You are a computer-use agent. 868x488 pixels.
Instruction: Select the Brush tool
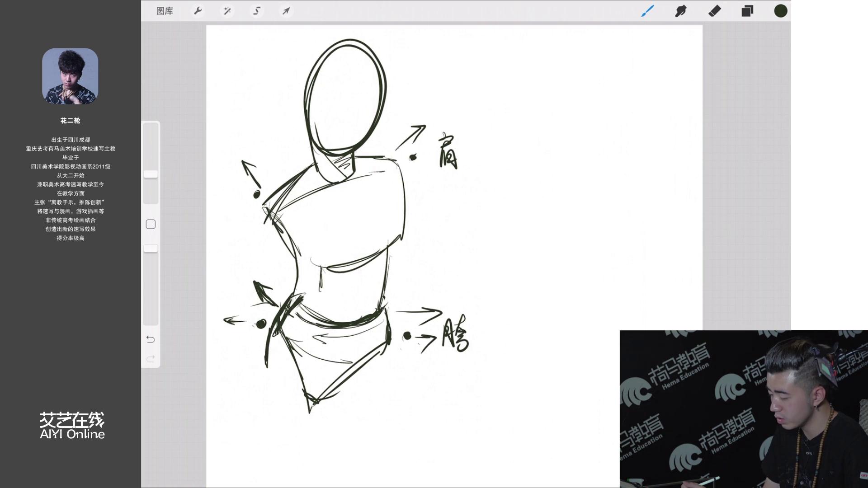647,11
